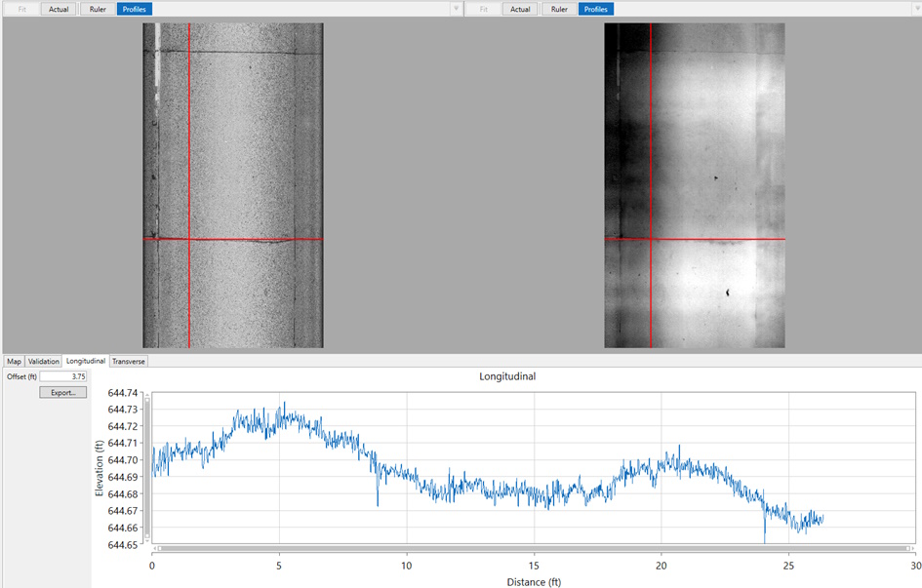Click the Export... button
The width and height of the screenshot is (922, 588).
[x=62, y=392]
